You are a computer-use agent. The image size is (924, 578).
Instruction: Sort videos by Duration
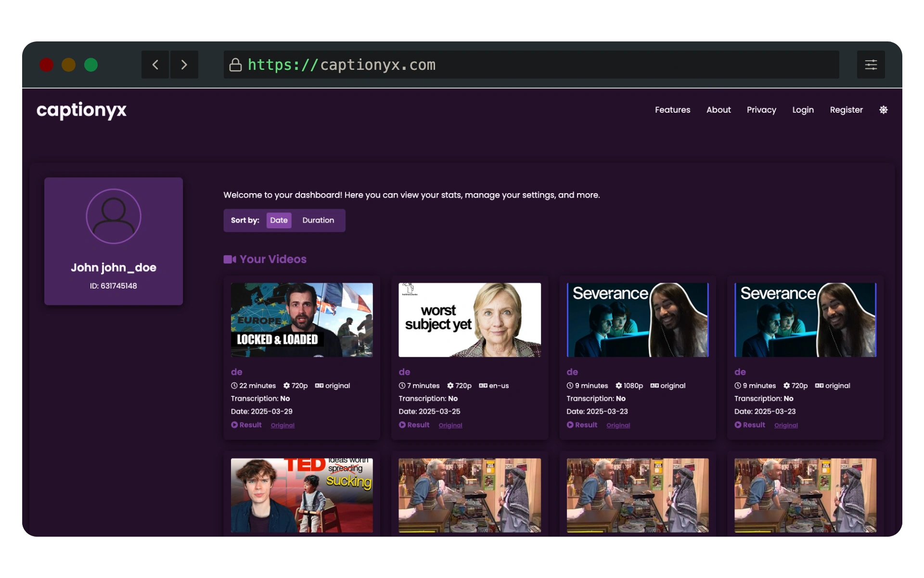318,220
